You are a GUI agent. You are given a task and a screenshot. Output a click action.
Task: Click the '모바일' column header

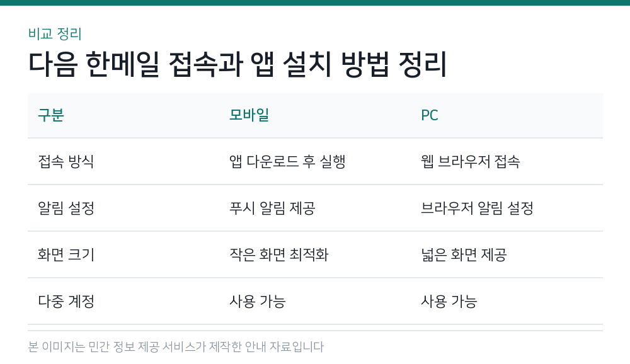249,115
